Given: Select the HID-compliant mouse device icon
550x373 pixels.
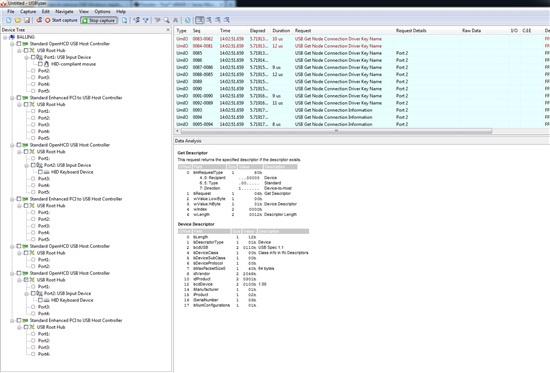Looking at the screenshot, I should [46, 64].
